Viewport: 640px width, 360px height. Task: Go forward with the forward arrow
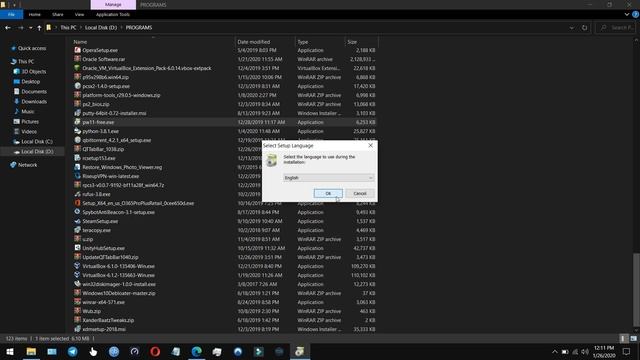click(x=20, y=28)
